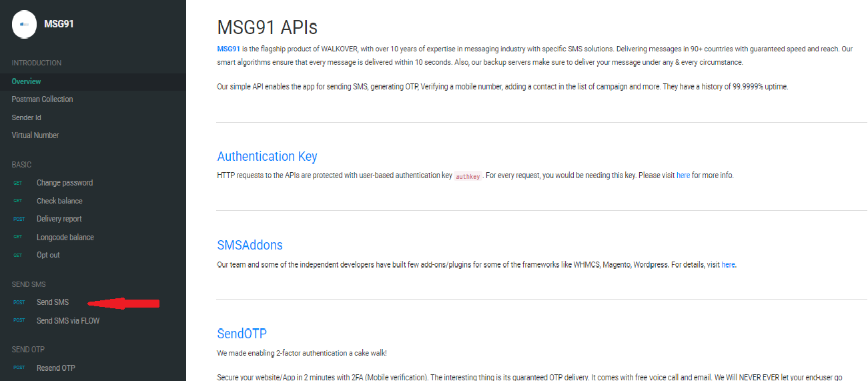The height and width of the screenshot is (381, 868).
Task: Open Postman Collection in sidebar
Action: pos(42,99)
